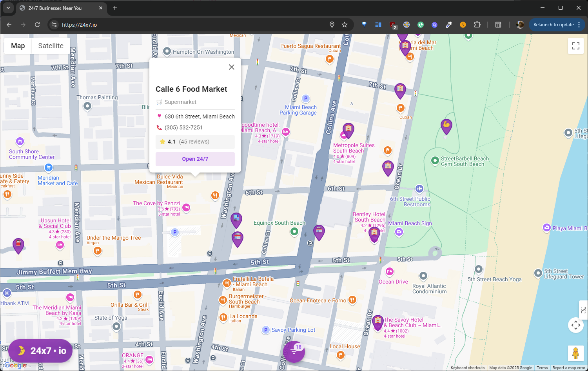588x371 pixels.
Task: Click the StreetBarbell Beach Gym green pin
Action: coord(435,160)
